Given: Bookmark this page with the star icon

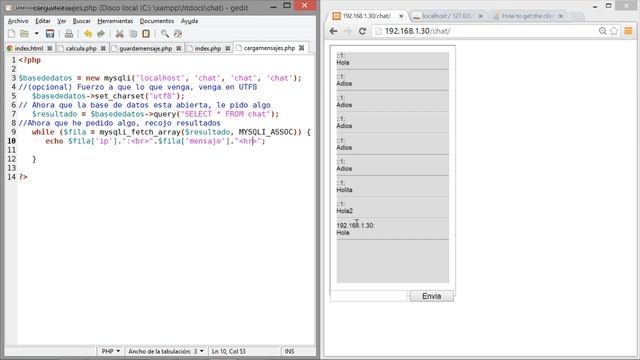Looking at the screenshot, I should click(x=614, y=31).
